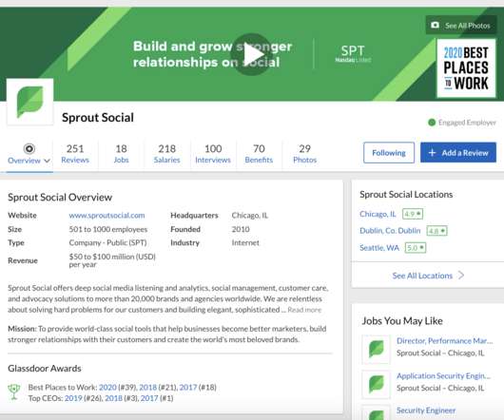Select the '501 to 1000 employees' size text
Viewport: 504px width, 420px height.
[x=108, y=229]
